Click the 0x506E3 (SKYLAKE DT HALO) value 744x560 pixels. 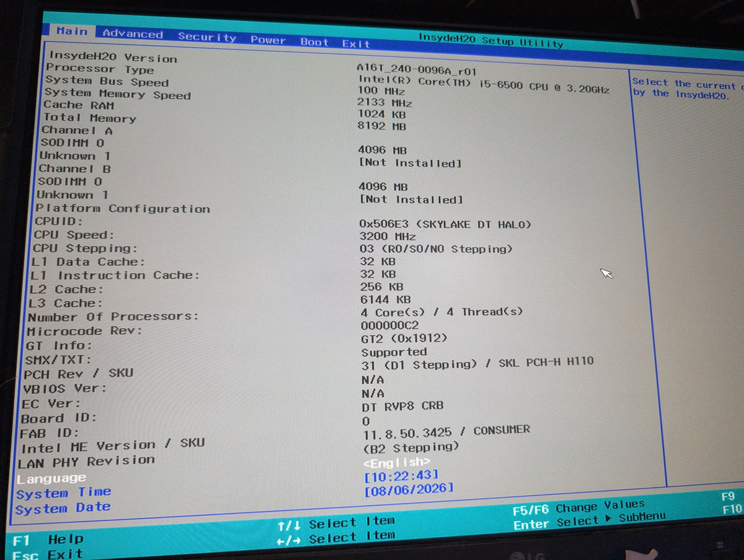[445, 224]
